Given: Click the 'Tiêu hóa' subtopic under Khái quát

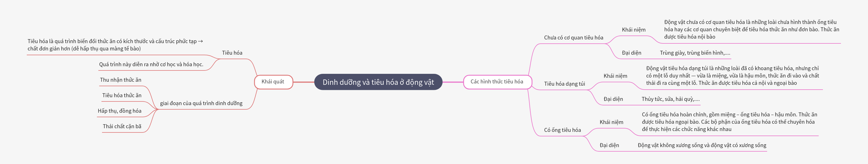Looking at the screenshot, I should point(232,53).
